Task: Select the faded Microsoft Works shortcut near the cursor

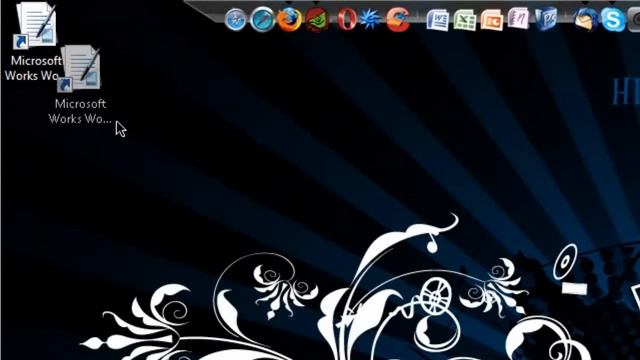Action: (80, 84)
